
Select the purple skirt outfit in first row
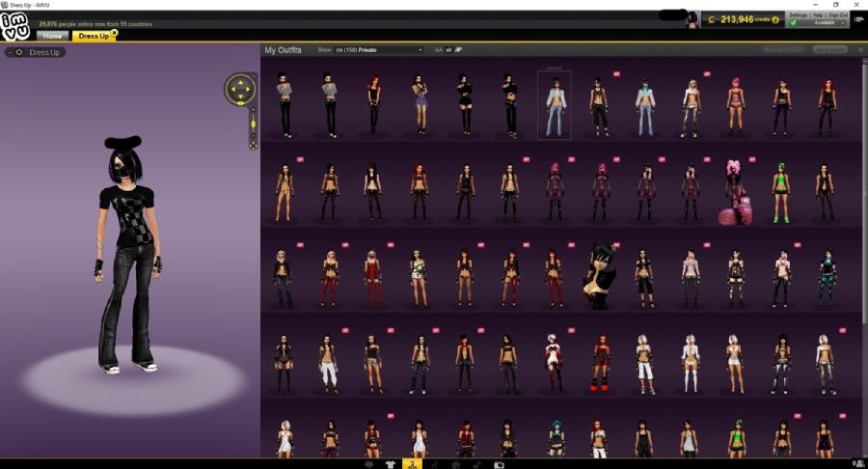tap(420, 103)
